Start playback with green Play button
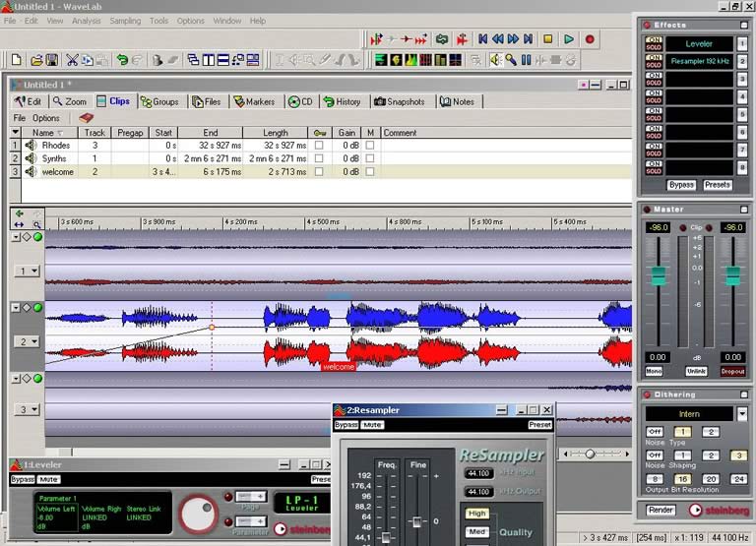Viewport: 756px width, 546px height. [x=569, y=39]
